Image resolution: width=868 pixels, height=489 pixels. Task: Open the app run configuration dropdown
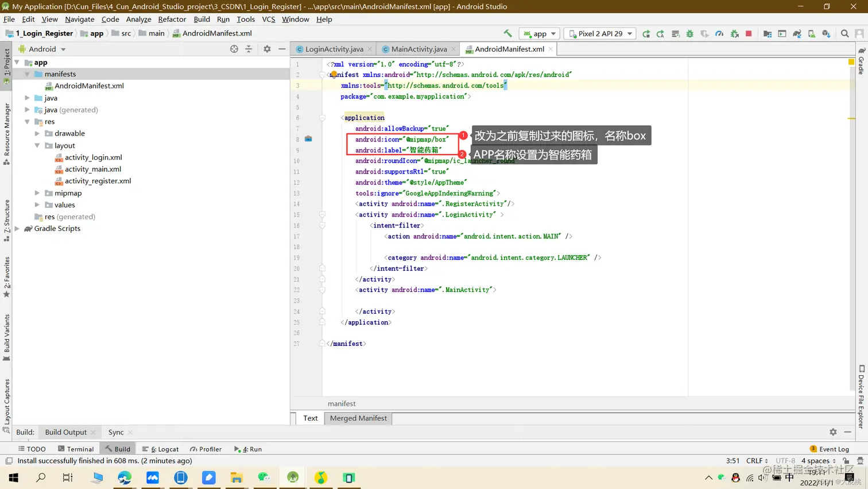pos(539,34)
